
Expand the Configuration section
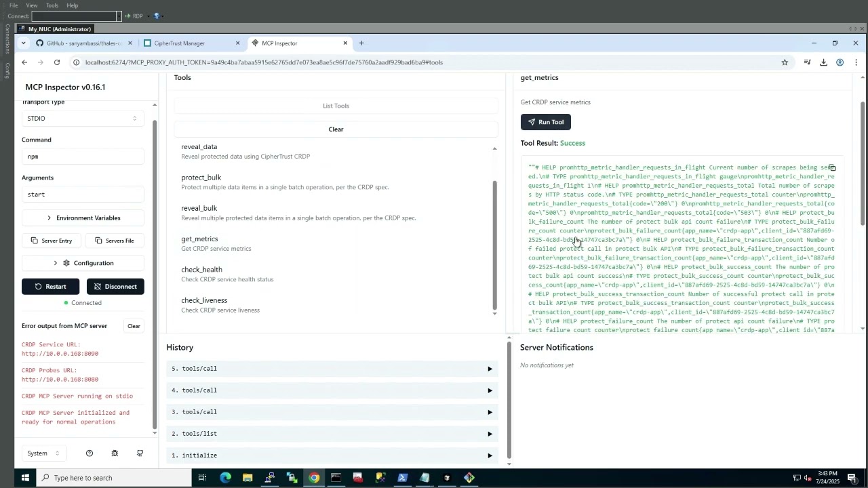click(83, 263)
